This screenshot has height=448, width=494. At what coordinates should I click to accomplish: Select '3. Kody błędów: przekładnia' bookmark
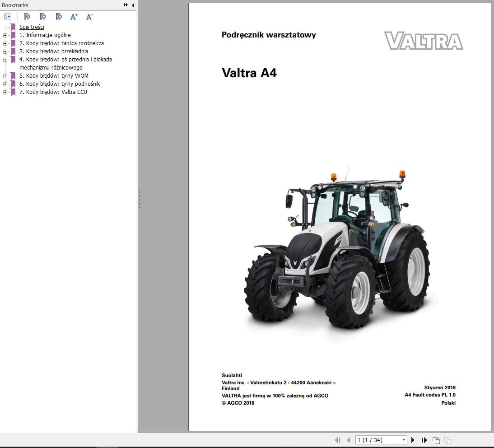point(55,51)
